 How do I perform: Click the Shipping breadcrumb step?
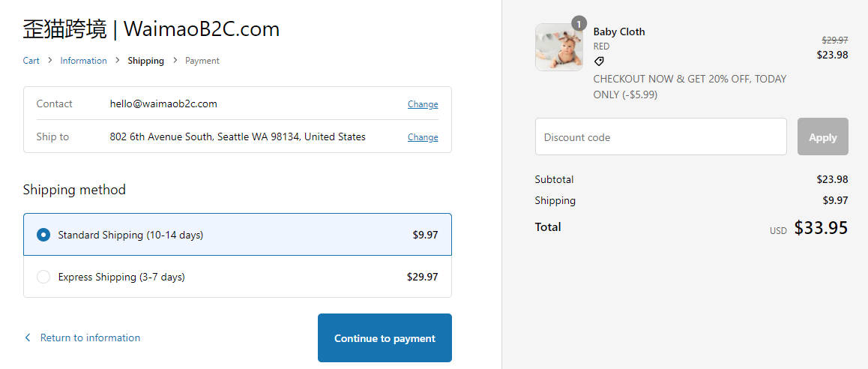145,61
